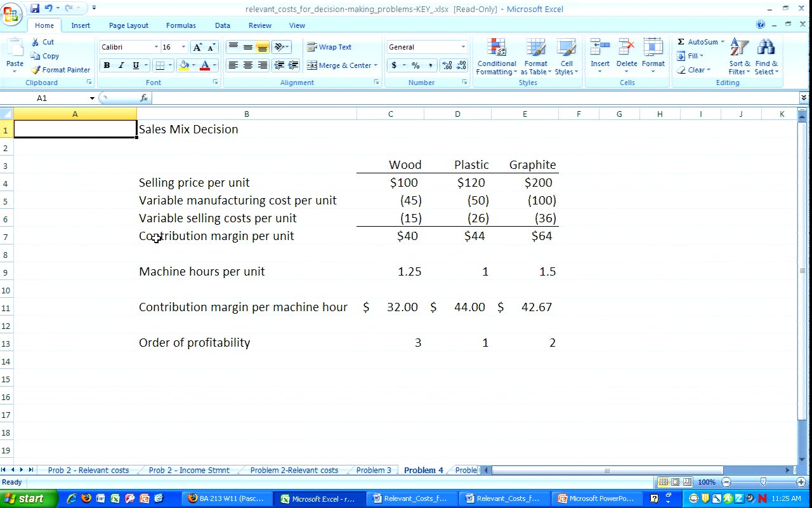Toggle Italic formatting
The width and height of the screenshot is (812, 508).
(121, 65)
